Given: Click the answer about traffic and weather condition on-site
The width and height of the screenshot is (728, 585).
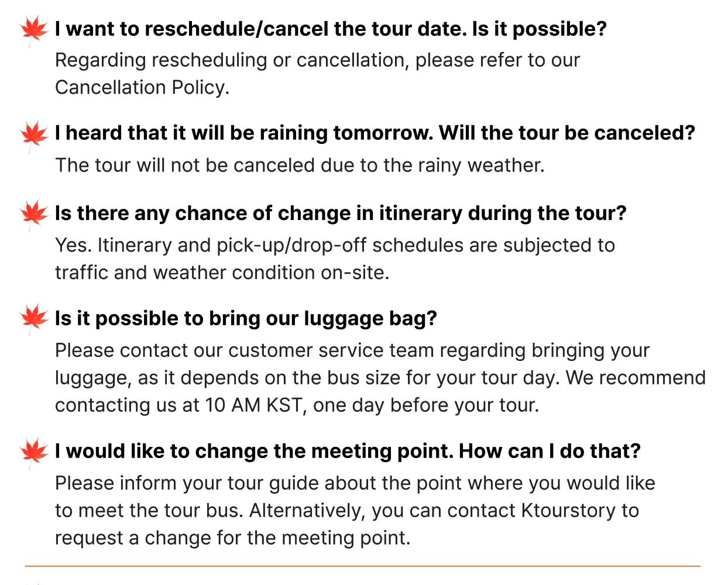Looking at the screenshot, I should [x=335, y=259].
